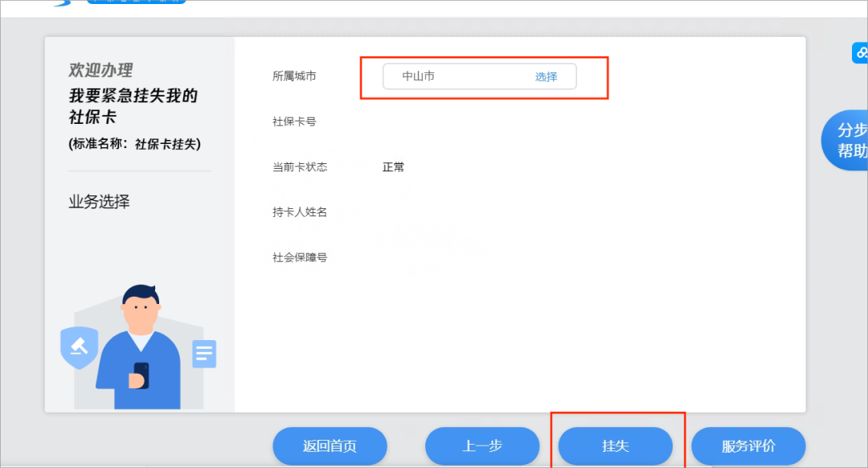
Task: Click 返回首页 to return to the homepage
Action: (330, 445)
